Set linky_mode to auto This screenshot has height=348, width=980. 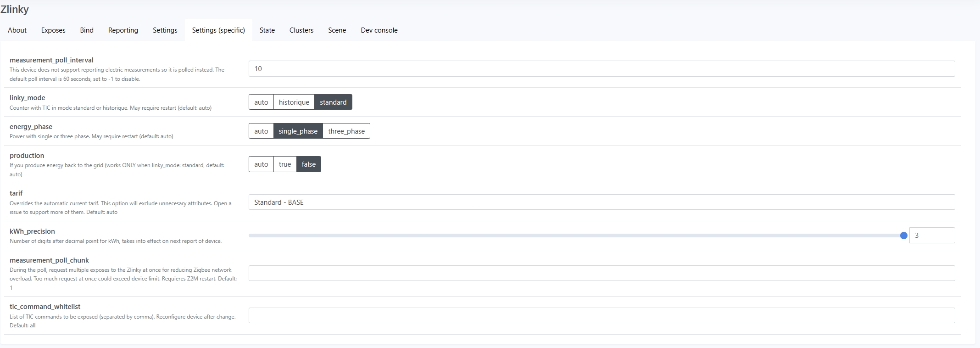261,102
